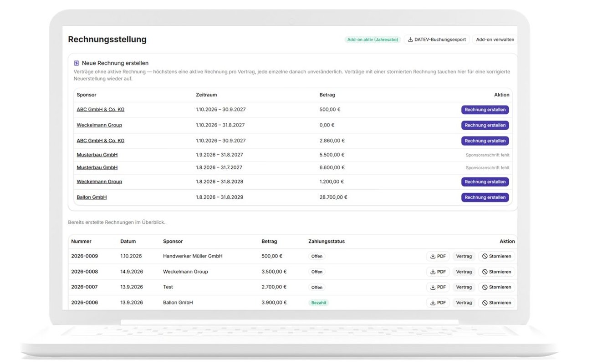Image resolution: width=592 pixels, height=364 pixels.
Task: Download PDF for invoice 2026-0007
Action: tap(438, 287)
